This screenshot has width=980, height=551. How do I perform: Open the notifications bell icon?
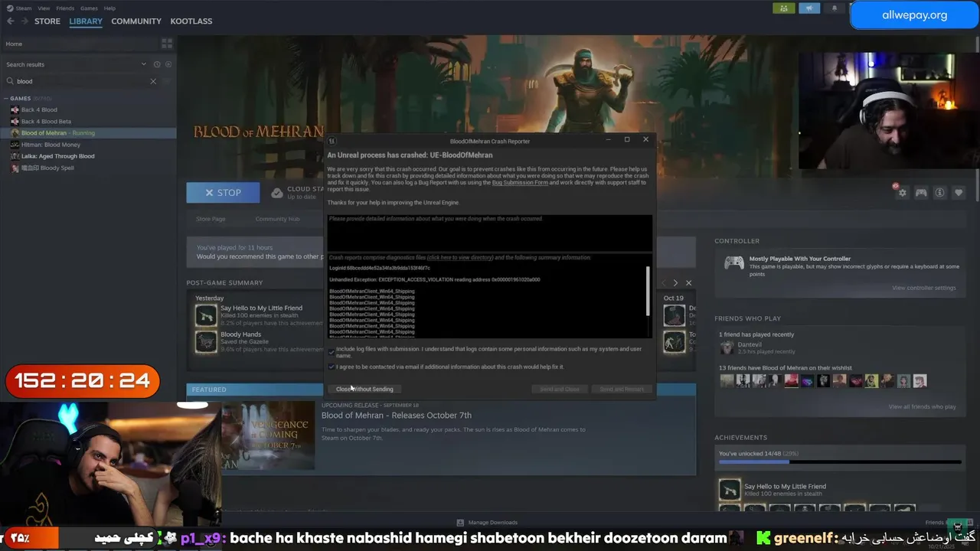835,8
